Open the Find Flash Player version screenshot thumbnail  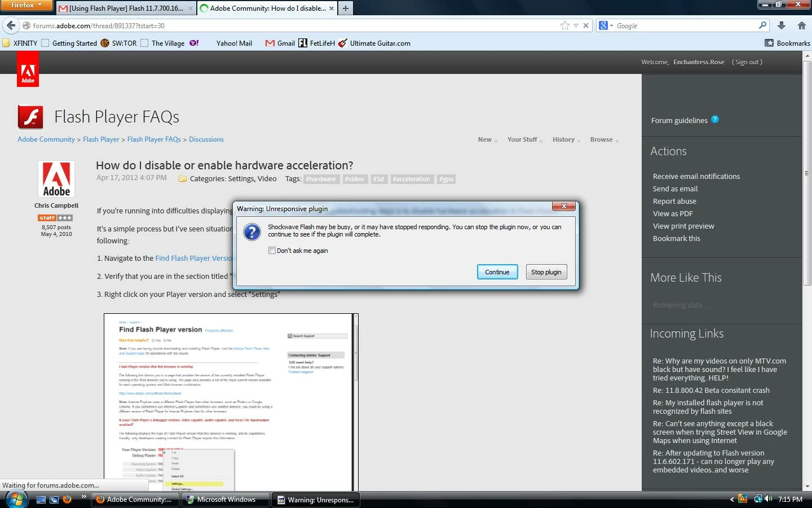point(231,402)
